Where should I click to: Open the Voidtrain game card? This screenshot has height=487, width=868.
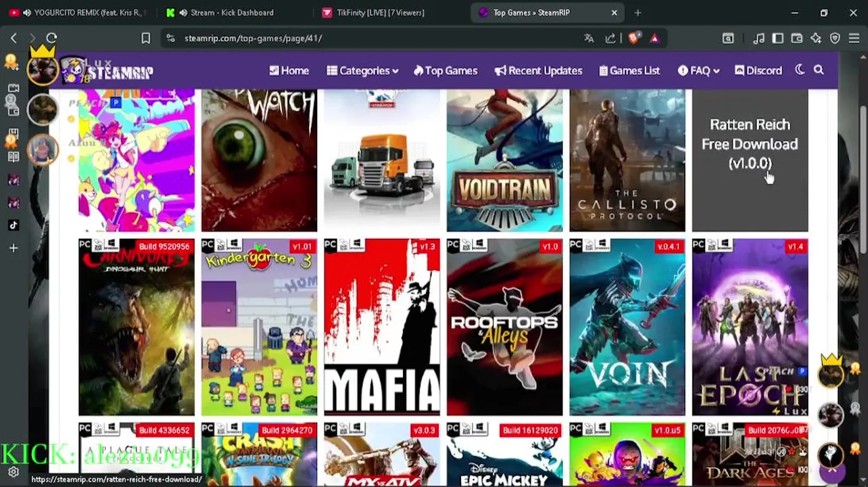(504, 160)
